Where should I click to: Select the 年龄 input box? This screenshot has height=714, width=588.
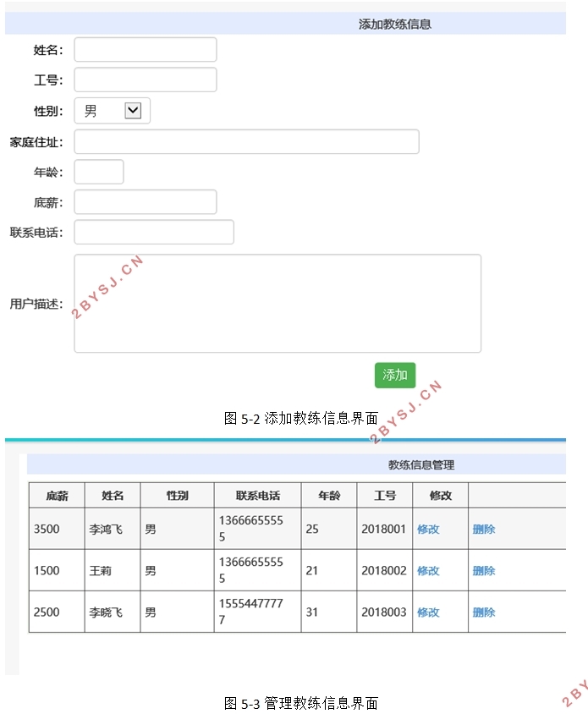[99, 172]
